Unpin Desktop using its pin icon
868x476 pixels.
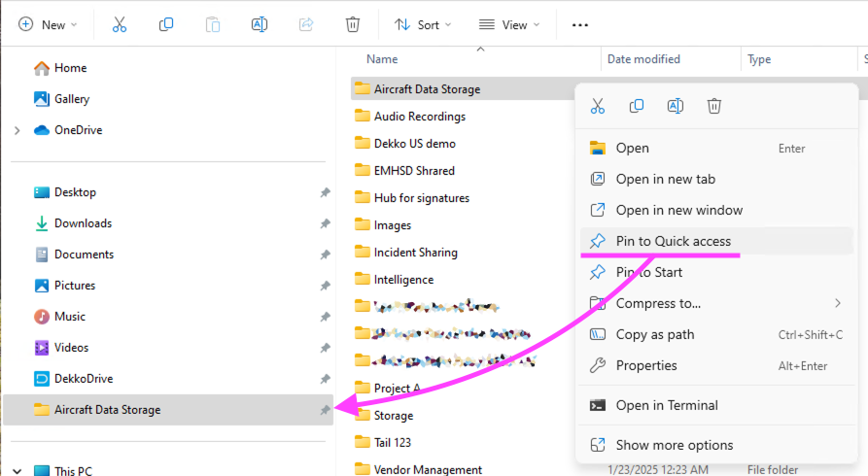(325, 192)
